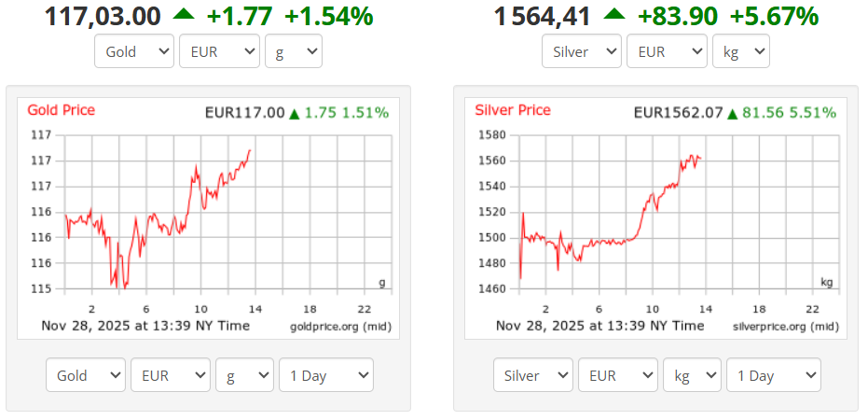
Task: Open the g unit dropdown above the gold chart
Action: pos(294,51)
